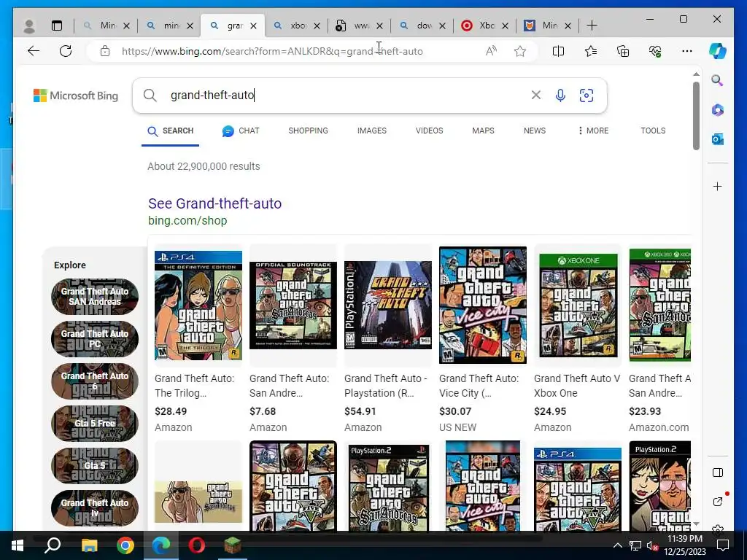Open Windows Start menu
Viewport: 747px width, 560px height.
(18, 545)
